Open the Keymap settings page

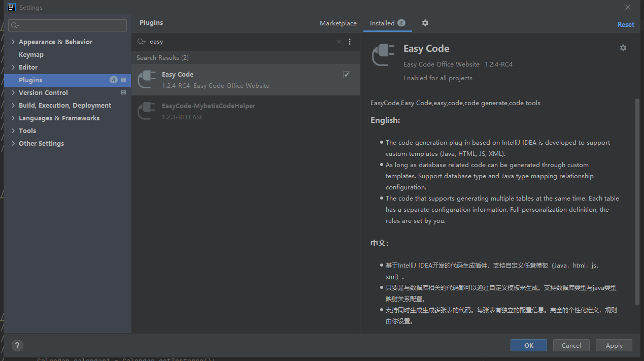click(31, 54)
